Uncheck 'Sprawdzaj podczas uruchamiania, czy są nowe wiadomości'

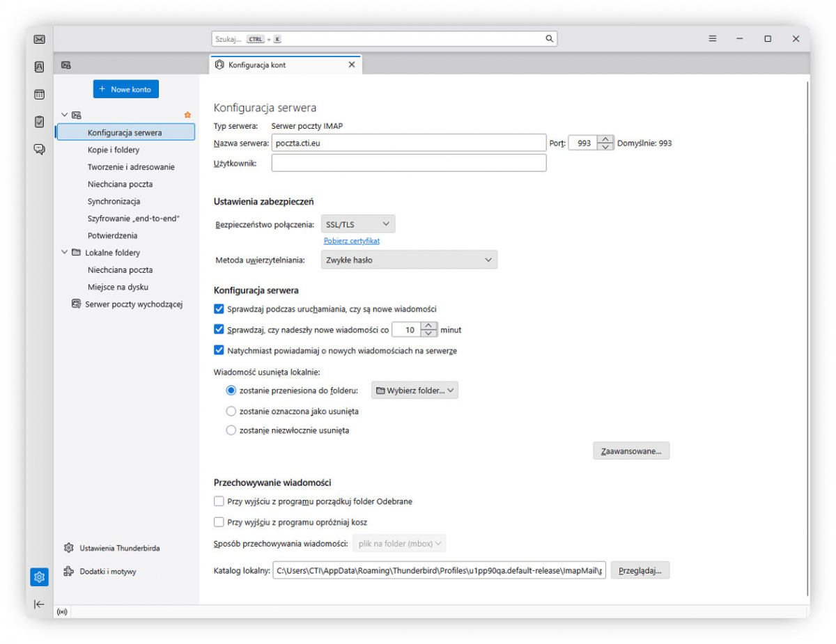point(219,308)
